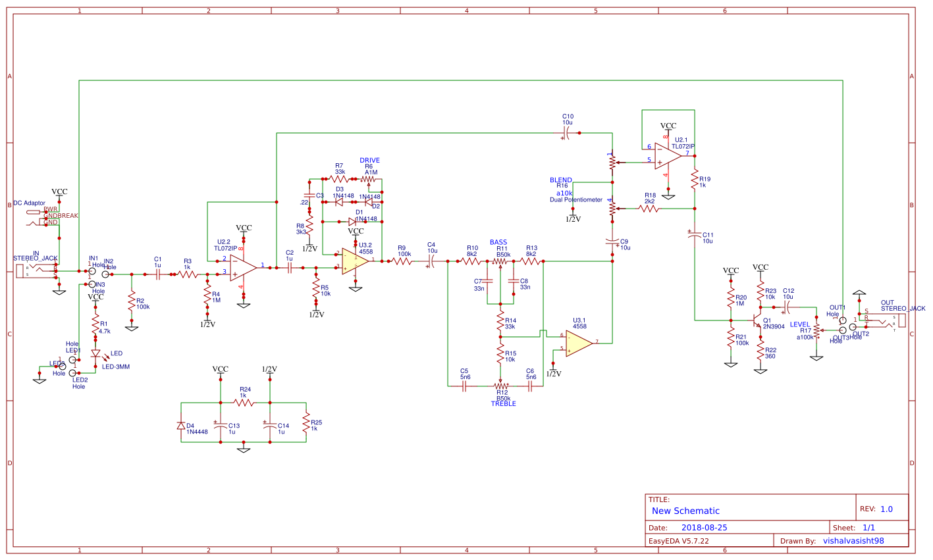This screenshot has width=933, height=560.
Task: Click the BASS potentiometer R11 B50k
Action: (x=500, y=261)
